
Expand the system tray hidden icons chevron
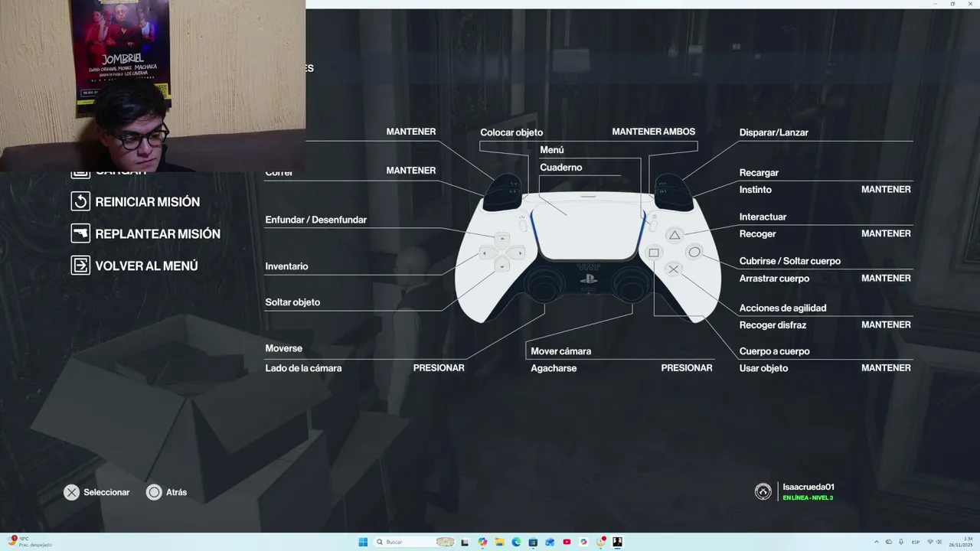pyautogui.click(x=876, y=542)
